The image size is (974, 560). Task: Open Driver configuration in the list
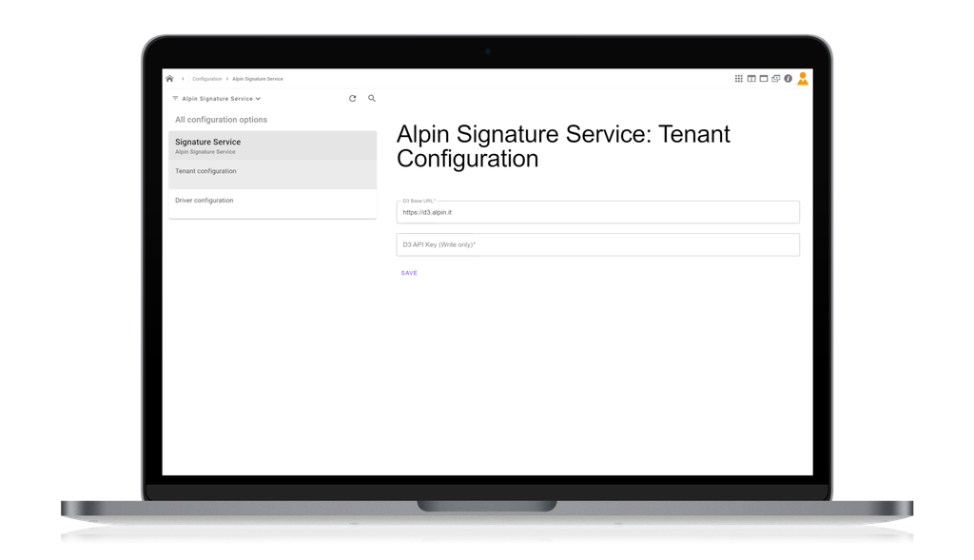click(273, 203)
